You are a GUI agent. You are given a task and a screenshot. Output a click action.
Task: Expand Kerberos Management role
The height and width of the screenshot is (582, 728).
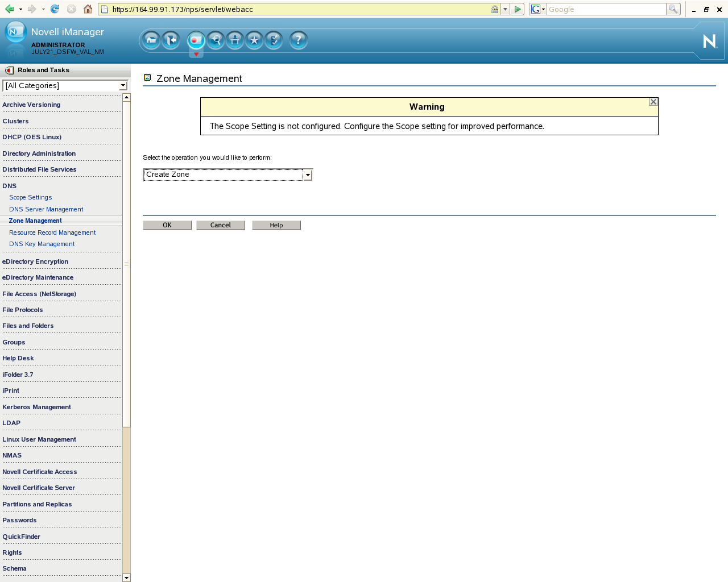(36, 407)
